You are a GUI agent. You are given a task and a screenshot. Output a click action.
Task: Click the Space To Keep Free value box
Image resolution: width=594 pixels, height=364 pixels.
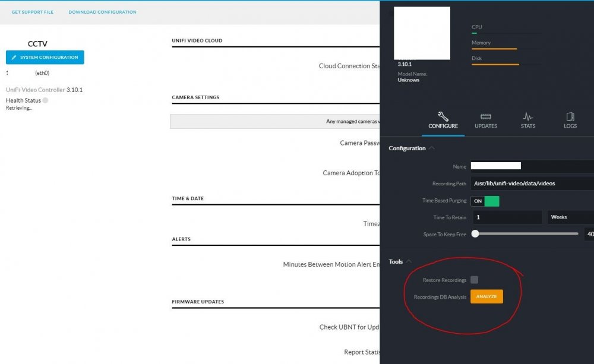(589, 234)
